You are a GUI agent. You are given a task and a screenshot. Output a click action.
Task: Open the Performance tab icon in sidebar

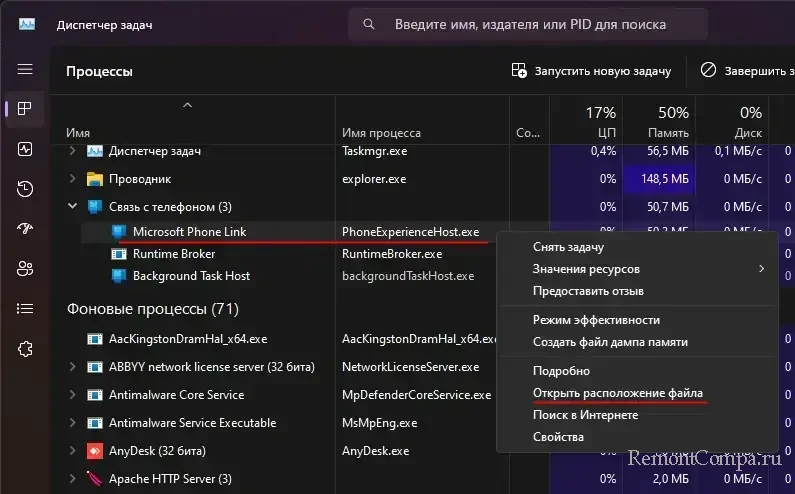pyautogui.click(x=25, y=149)
